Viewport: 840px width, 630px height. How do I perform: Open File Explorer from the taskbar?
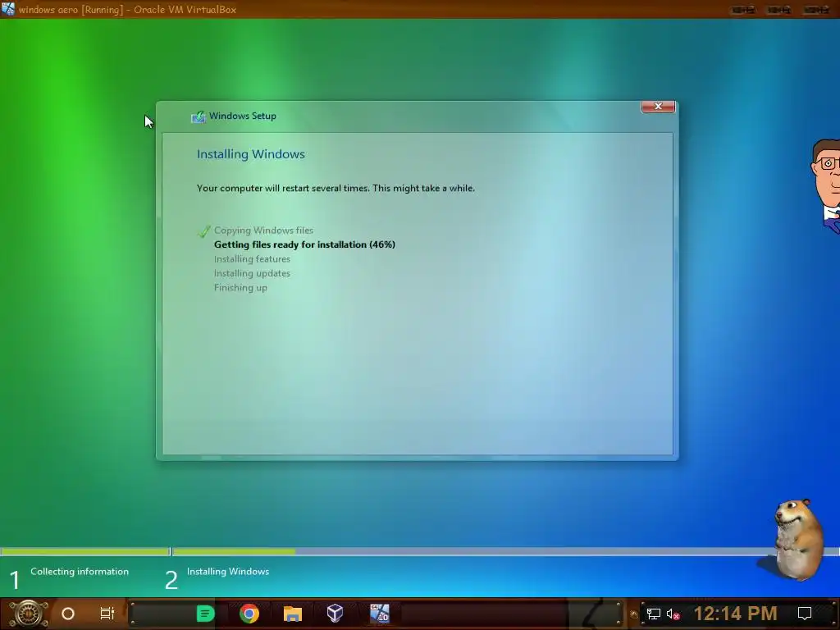[293, 614]
